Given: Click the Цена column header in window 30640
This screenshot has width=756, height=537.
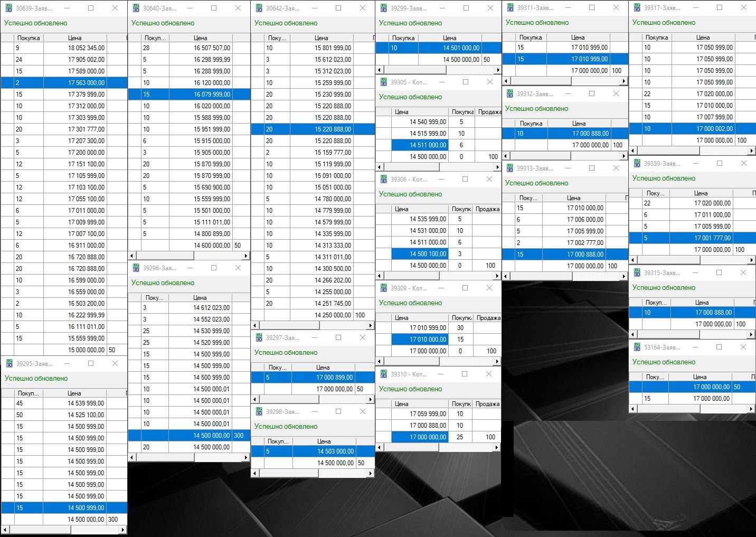Looking at the screenshot, I should tap(200, 38).
